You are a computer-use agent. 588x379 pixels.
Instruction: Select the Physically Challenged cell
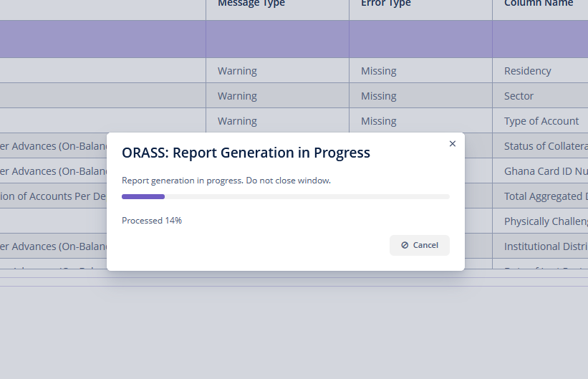click(541, 221)
